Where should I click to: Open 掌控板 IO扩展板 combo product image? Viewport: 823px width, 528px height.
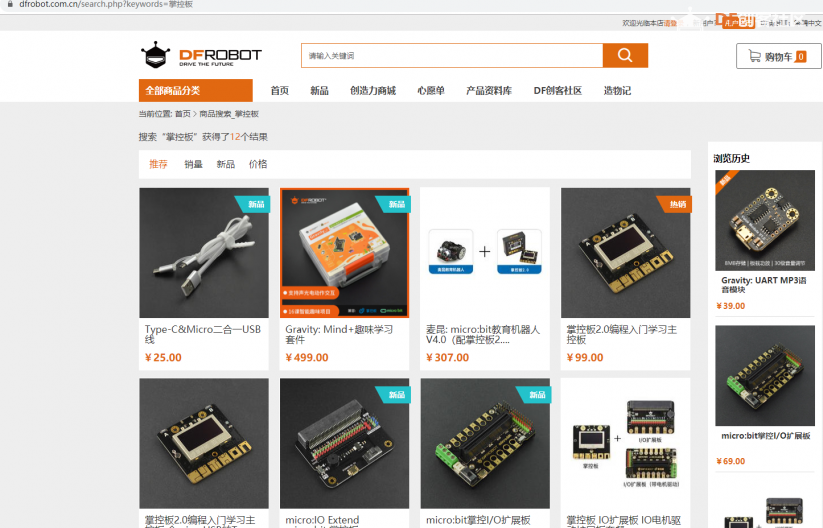coord(626,443)
